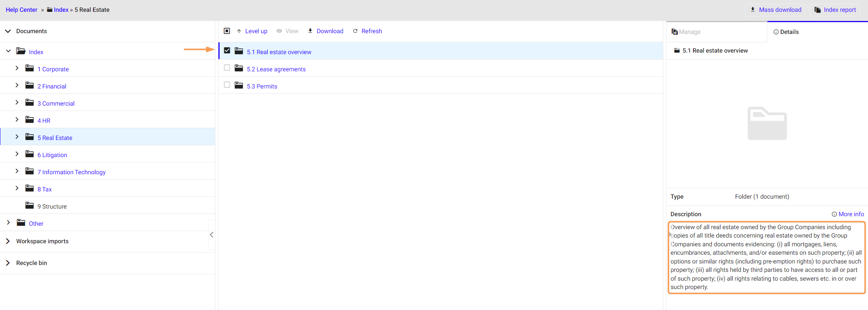Click the 1 Corporate folder icon
Viewport: 868px width, 310px height.
tap(29, 68)
